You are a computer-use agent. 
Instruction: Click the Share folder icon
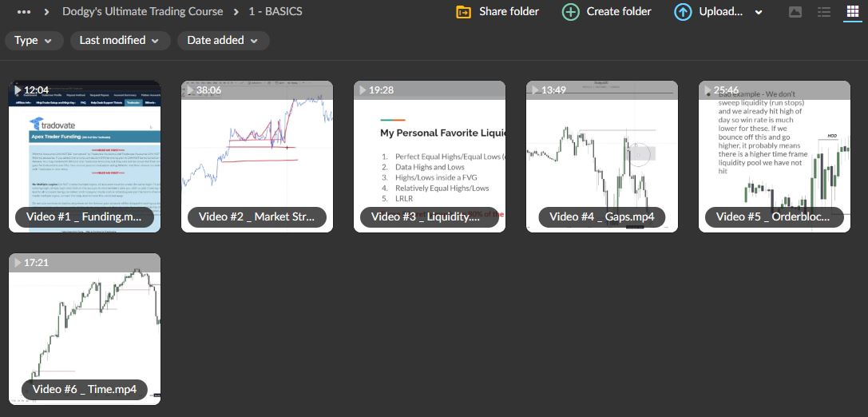pyautogui.click(x=463, y=12)
